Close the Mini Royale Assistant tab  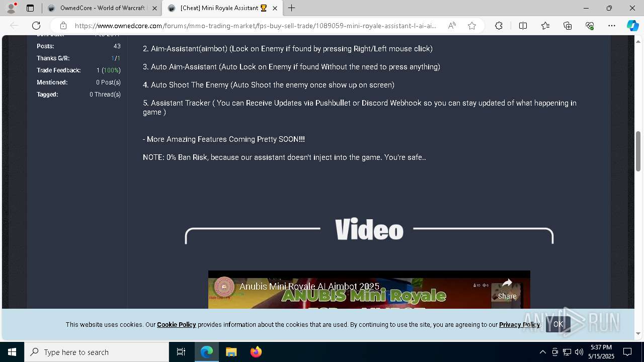pyautogui.click(x=275, y=8)
